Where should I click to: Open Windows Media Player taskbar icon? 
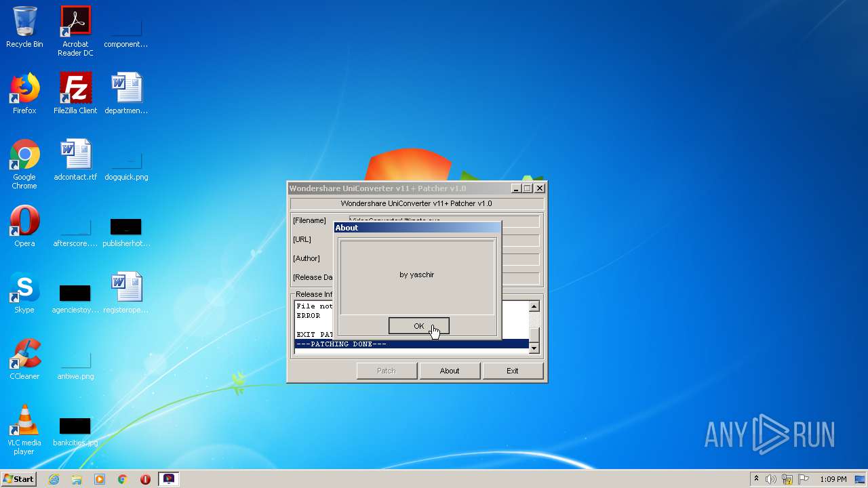100,479
